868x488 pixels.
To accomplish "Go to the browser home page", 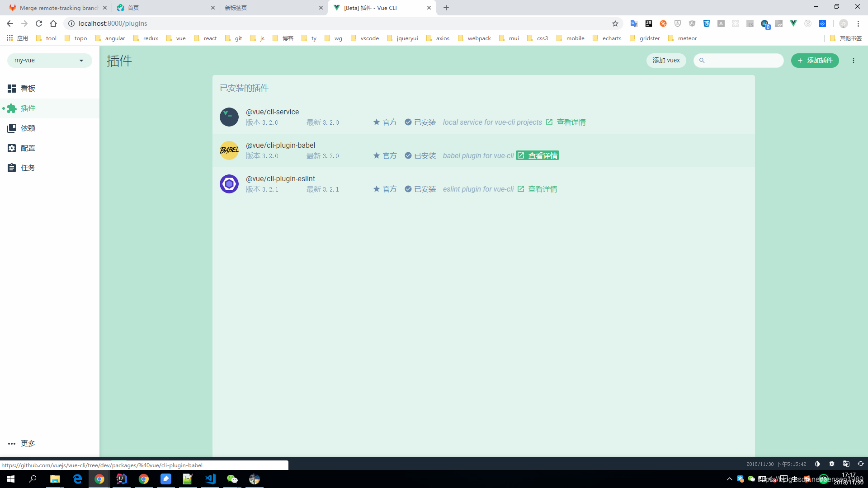I will 53,23.
